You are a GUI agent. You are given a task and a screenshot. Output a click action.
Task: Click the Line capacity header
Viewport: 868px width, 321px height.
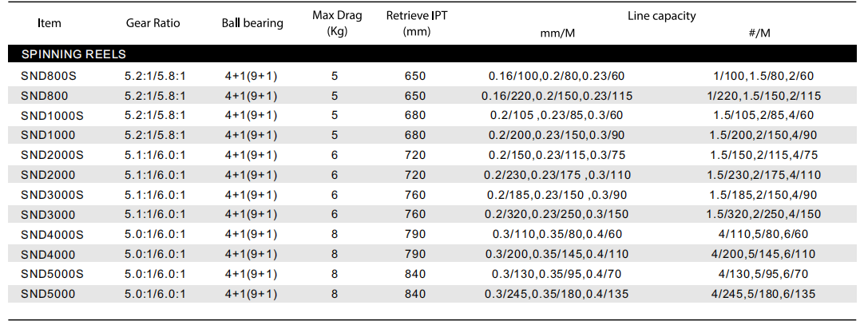(x=662, y=15)
